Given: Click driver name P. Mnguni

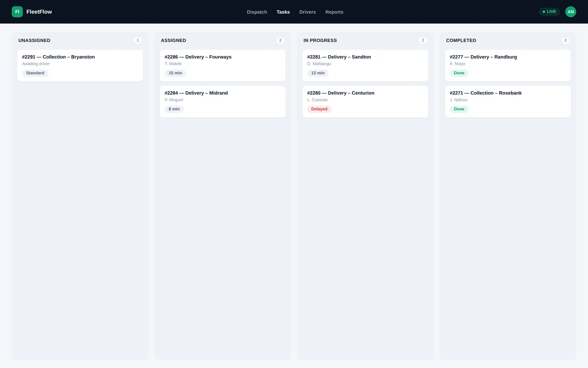Looking at the screenshot, I should [x=174, y=100].
